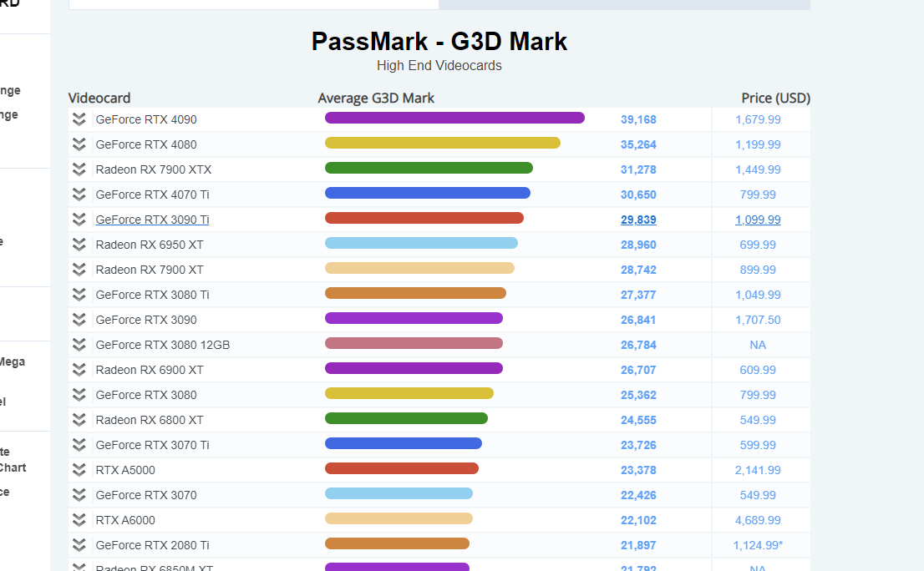Open the GeForce RTX 4090 link
The image size is (924, 571).
[146, 119]
